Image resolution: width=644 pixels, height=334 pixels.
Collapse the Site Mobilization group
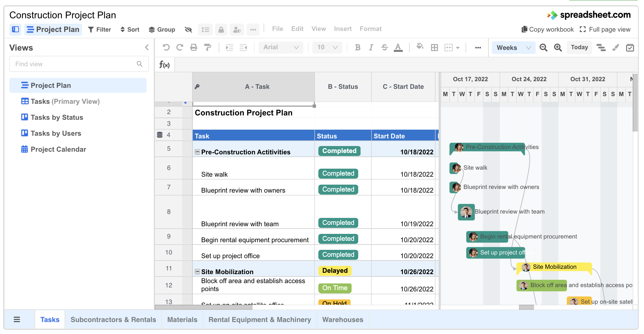pos(197,271)
